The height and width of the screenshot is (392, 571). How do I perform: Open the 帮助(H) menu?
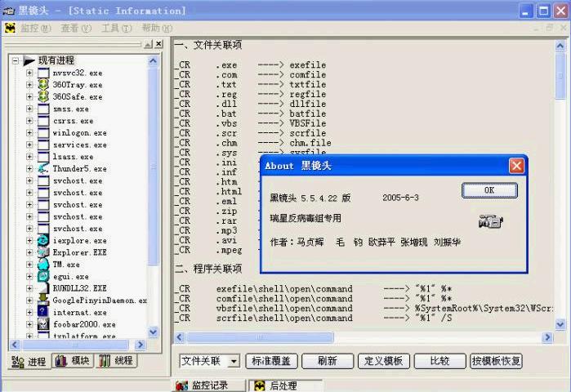(x=157, y=28)
